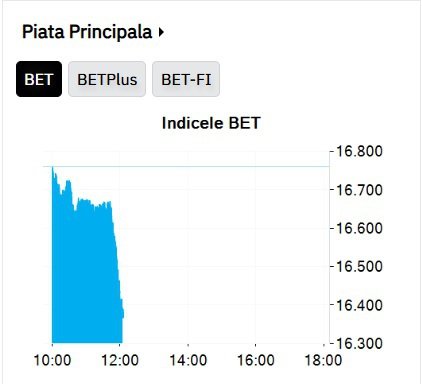Screen dimensions: 422x384
Task: Click the 12:00 time axis label
Action: point(120,360)
